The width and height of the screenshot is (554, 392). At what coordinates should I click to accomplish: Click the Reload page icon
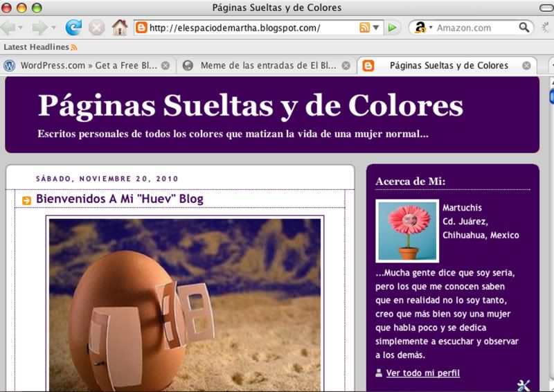tap(73, 28)
